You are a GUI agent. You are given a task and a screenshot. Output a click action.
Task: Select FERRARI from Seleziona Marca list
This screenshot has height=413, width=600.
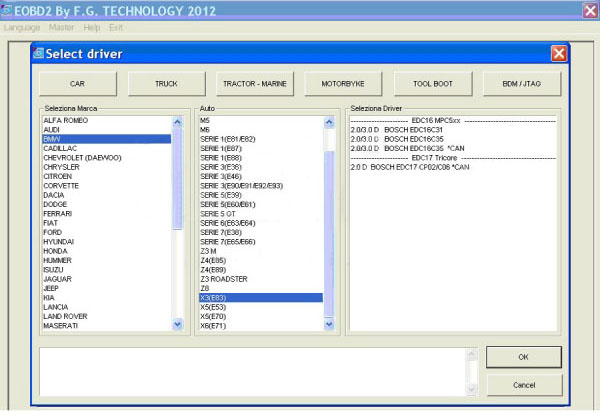click(x=59, y=213)
